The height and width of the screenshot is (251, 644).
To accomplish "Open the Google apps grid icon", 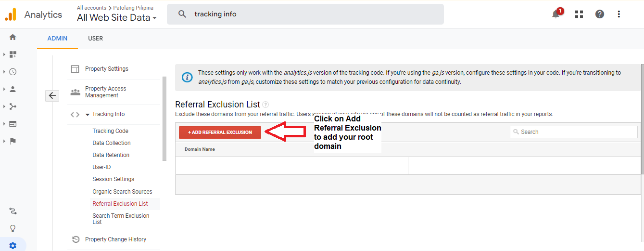I will (579, 14).
